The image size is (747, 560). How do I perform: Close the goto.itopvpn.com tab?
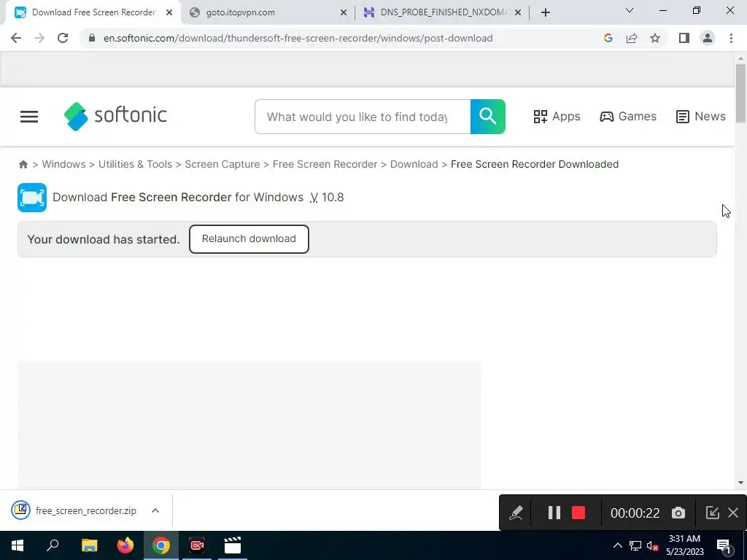344,13
